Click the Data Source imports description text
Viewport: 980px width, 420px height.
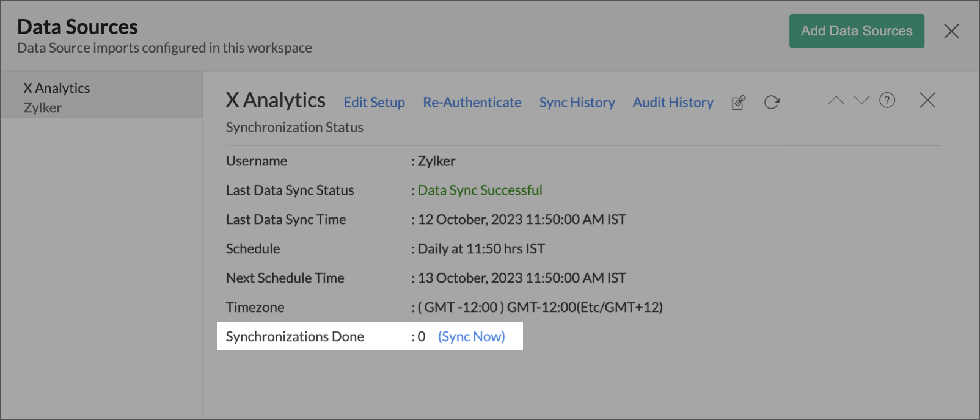pyautogui.click(x=164, y=48)
